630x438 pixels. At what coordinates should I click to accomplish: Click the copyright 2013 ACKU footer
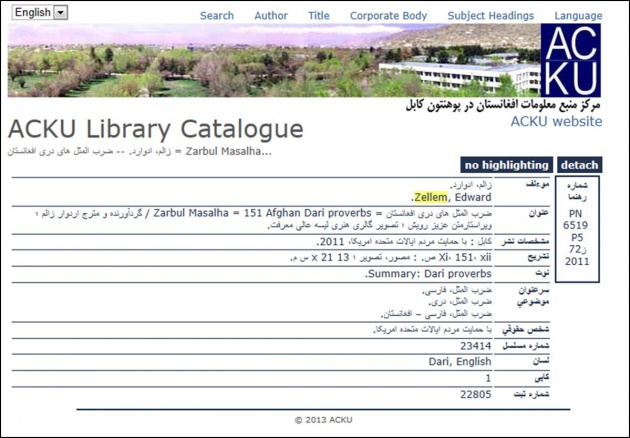323,420
